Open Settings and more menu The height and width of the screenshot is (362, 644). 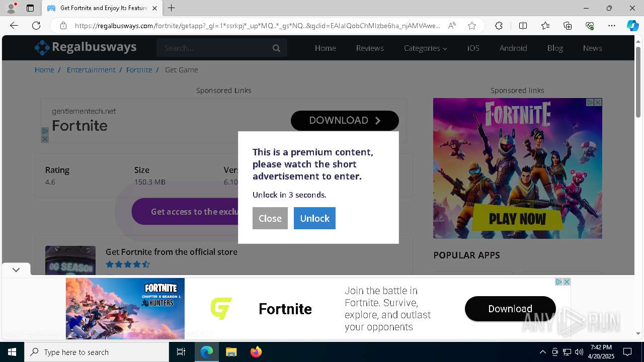coord(612,26)
